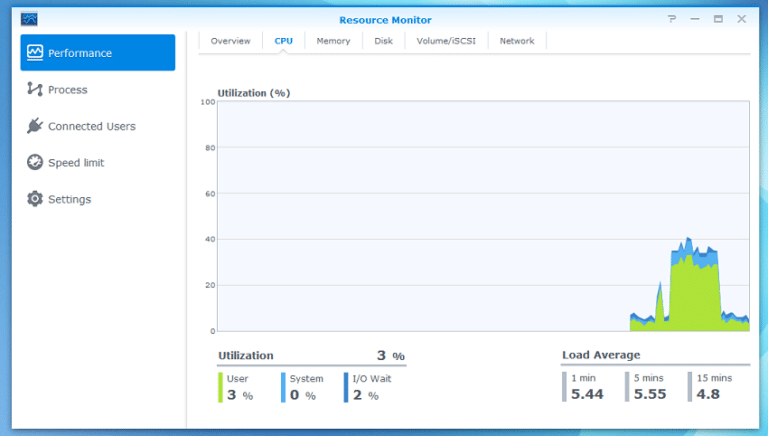Click the gray 1 min load bar
The image size is (768, 436).
tap(564, 387)
